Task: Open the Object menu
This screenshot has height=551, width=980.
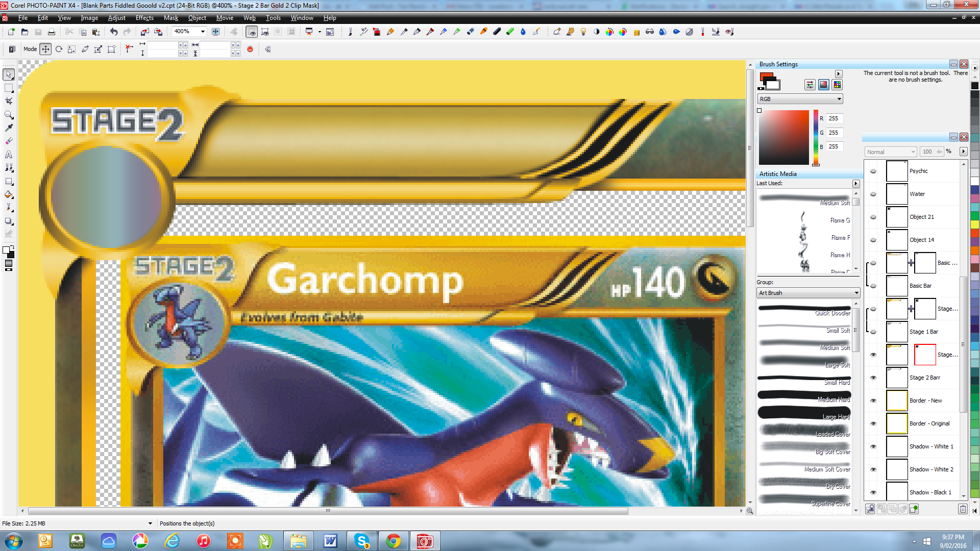Action: click(197, 18)
